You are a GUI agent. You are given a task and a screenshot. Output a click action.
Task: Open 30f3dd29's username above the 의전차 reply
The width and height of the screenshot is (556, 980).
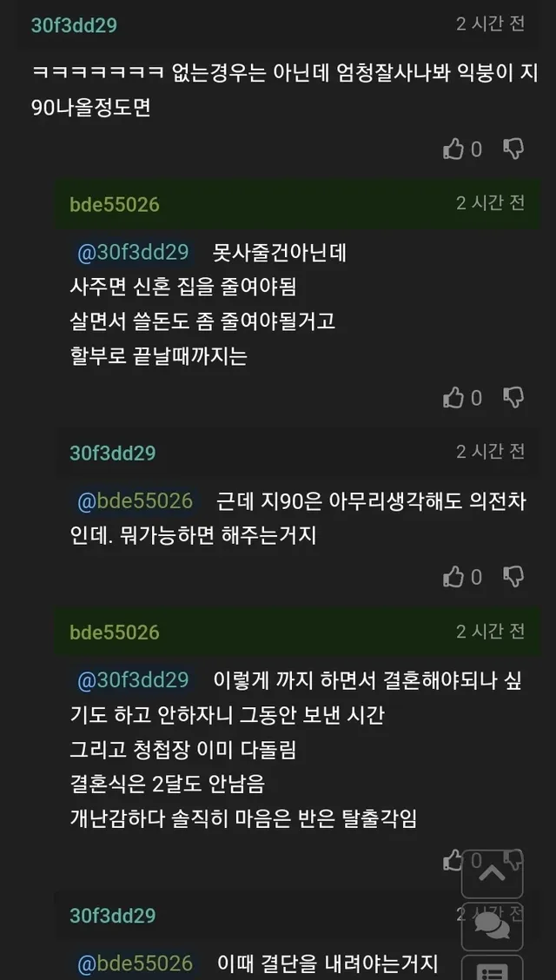click(113, 453)
